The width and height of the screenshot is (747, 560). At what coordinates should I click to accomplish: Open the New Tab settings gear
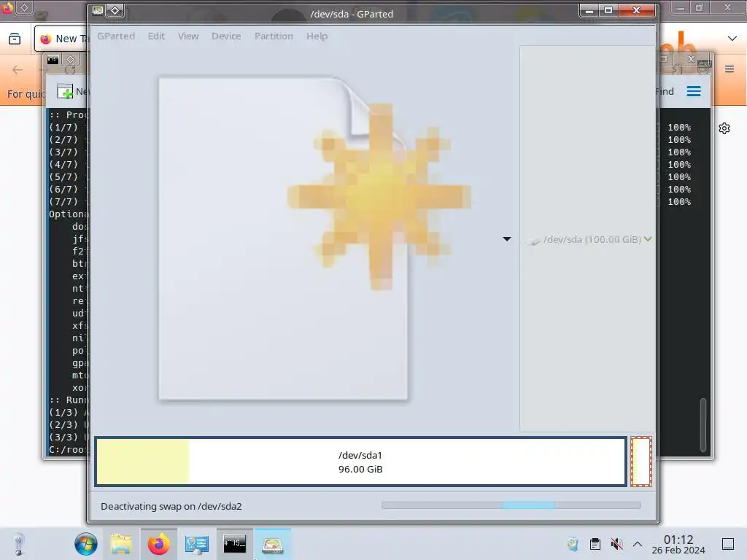[724, 128]
